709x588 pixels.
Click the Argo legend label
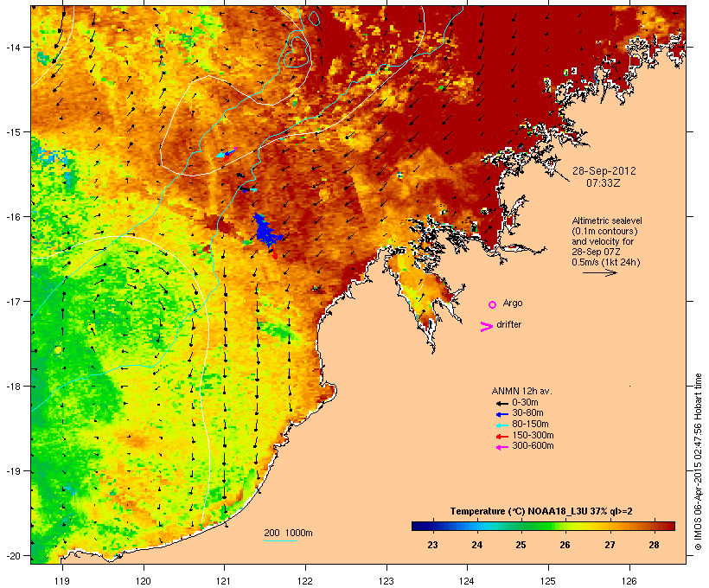point(513,303)
